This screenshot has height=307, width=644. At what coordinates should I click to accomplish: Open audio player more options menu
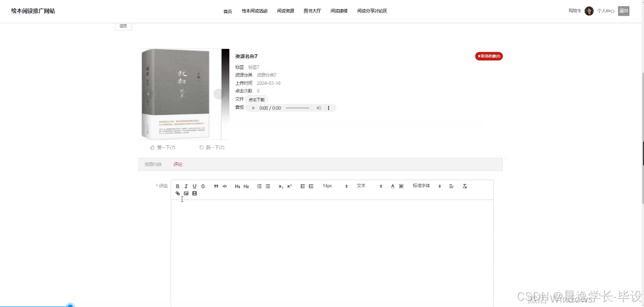(329, 108)
